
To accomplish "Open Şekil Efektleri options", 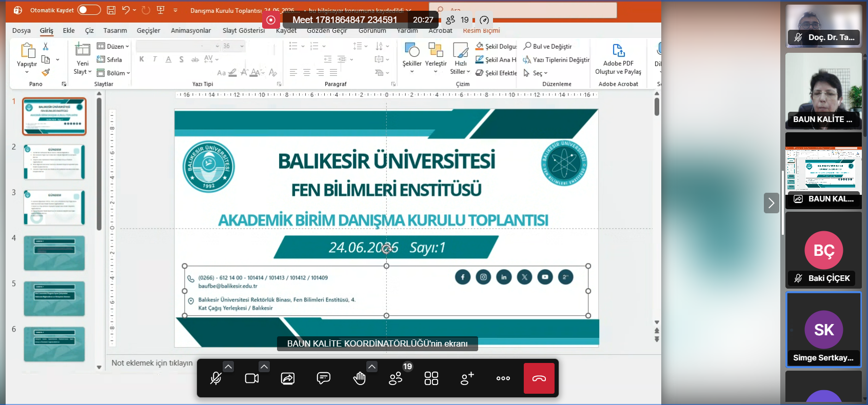I will (496, 73).
